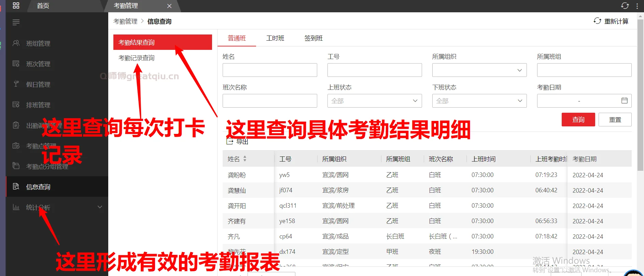
Task: Click the red 查询 button
Action: (x=578, y=120)
